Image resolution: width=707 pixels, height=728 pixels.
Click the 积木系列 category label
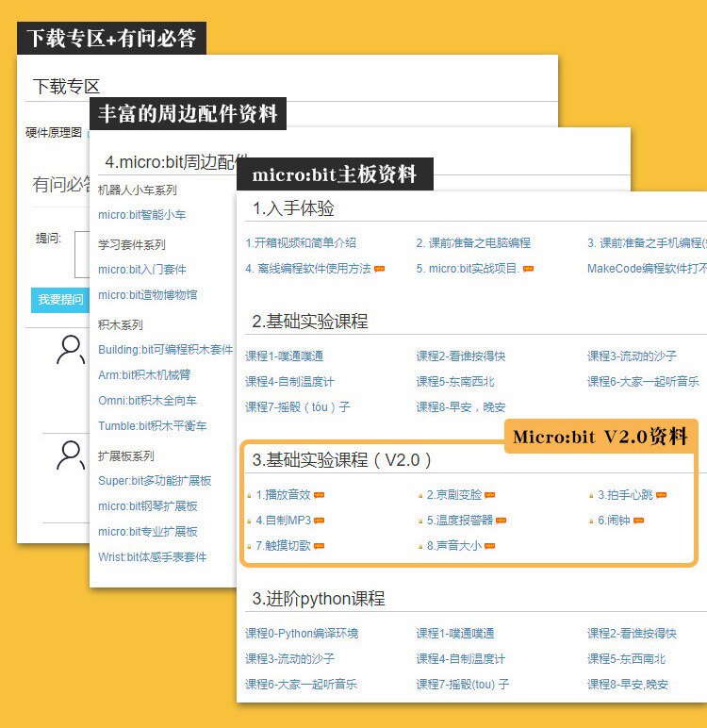(x=121, y=325)
